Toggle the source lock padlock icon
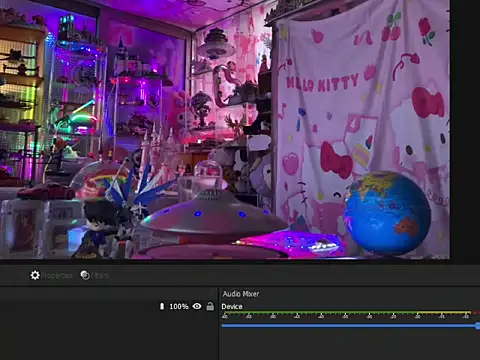Image resolution: width=480 pixels, height=360 pixels. click(210, 306)
